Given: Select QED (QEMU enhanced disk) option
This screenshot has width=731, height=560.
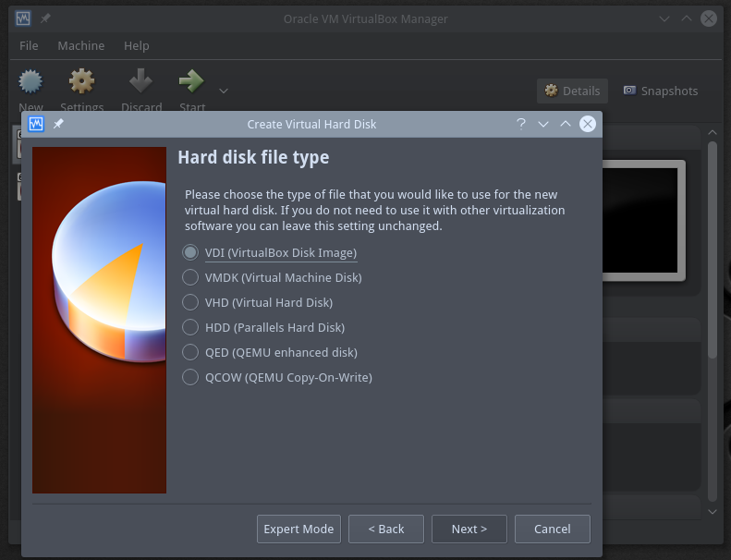Looking at the screenshot, I should click(x=270, y=352).
